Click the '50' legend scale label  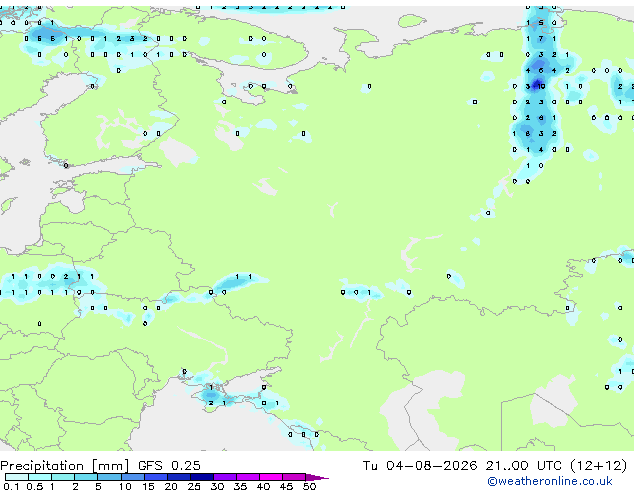309,486
